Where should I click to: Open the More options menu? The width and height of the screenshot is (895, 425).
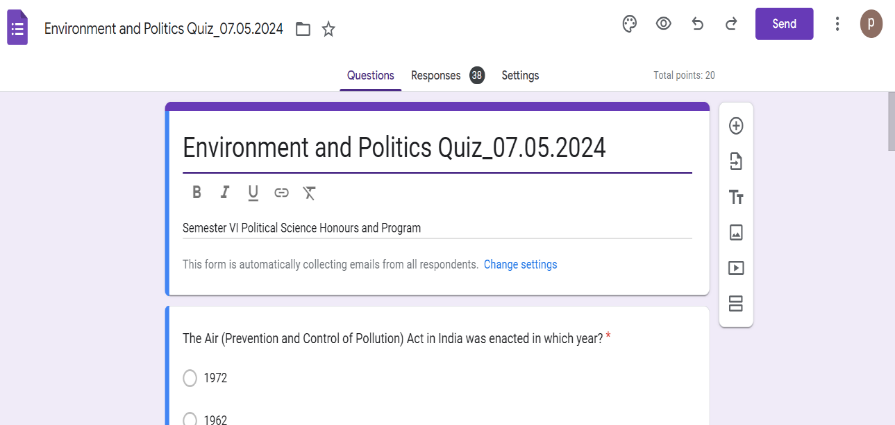pos(838,24)
